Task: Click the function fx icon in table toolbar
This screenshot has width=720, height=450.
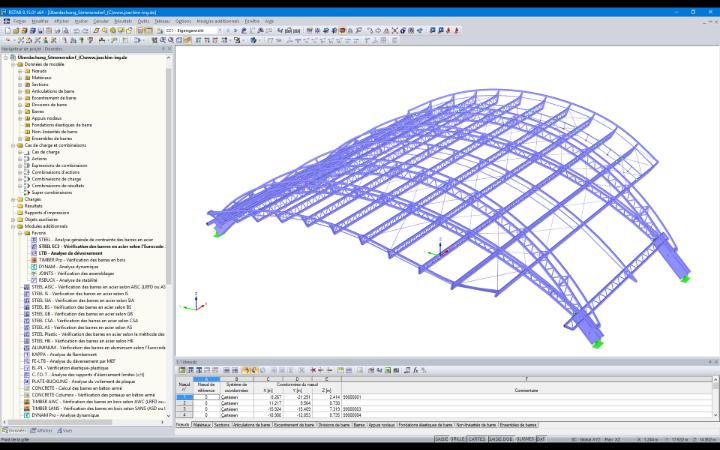Action: (x=415, y=370)
